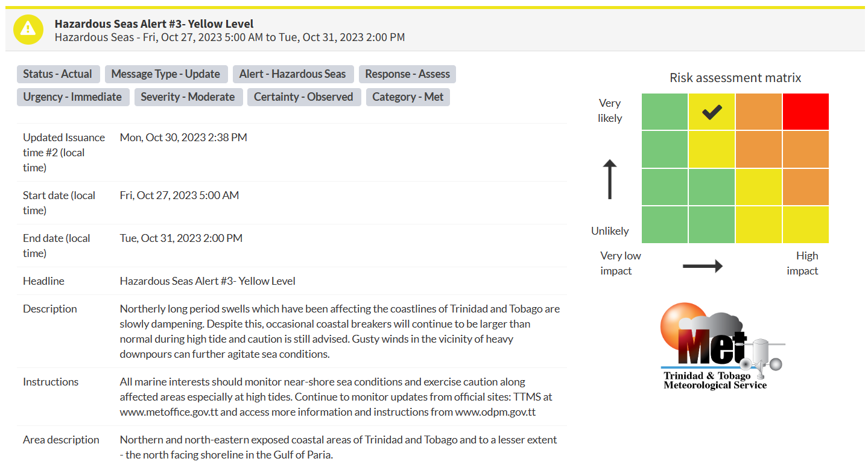Click the upward likelihood arrow
The height and width of the screenshot is (473, 868).
click(610, 179)
